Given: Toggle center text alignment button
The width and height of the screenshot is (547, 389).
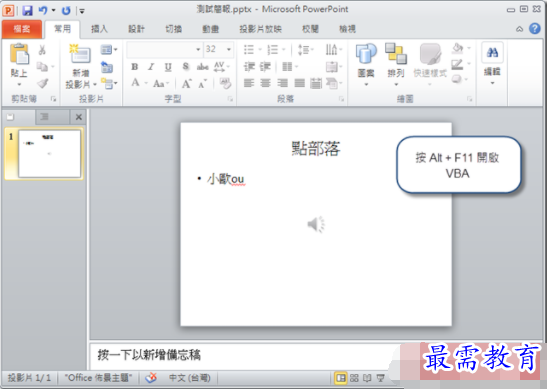Looking at the screenshot, I should point(265,83).
